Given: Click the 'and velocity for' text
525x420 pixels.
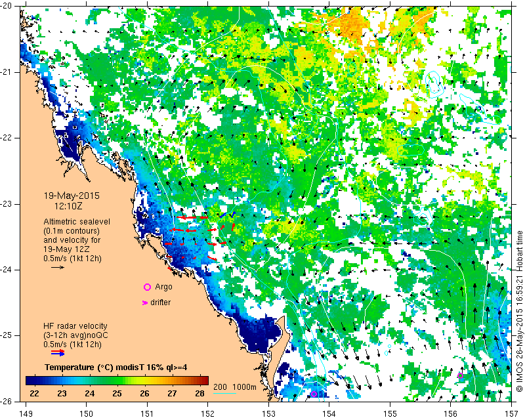Looking at the screenshot, I should pos(72,240).
